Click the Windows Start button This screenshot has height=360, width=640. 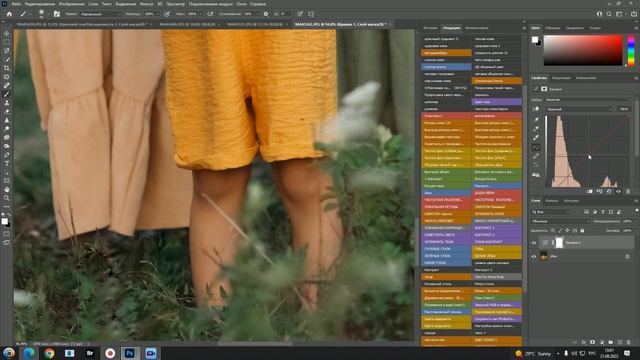[x=9, y=353]
